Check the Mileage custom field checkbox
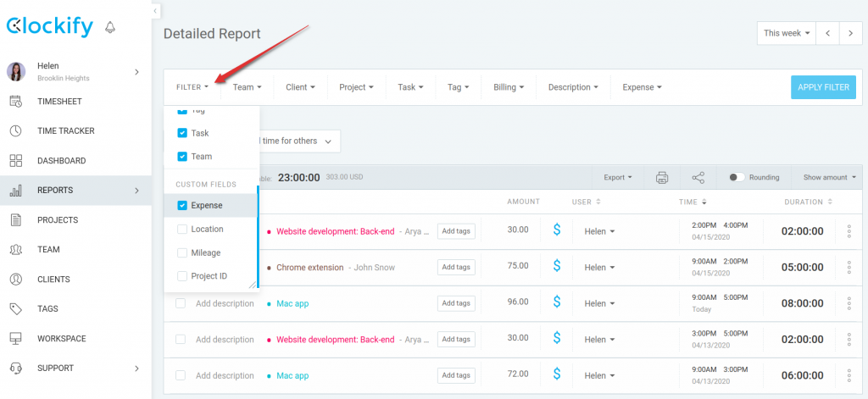The height and width of the screenshot is (399, 868). point(182,253)
